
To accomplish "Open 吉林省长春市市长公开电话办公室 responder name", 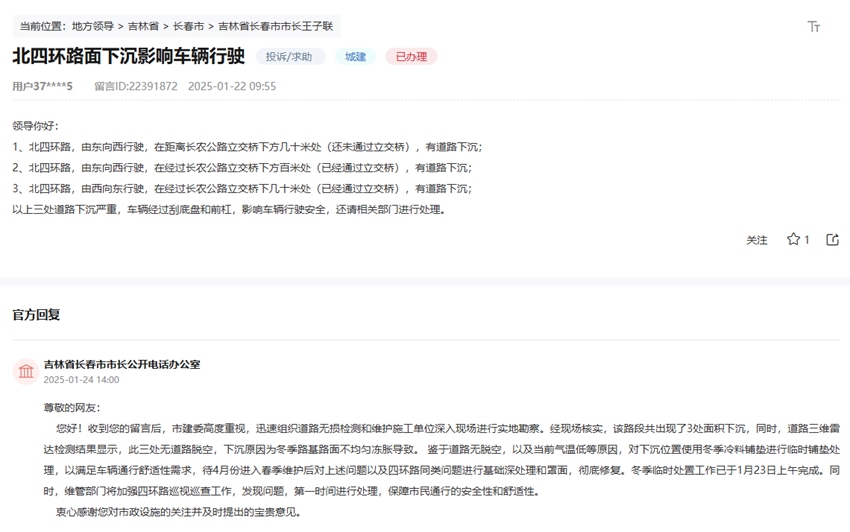I will [x=121, y=364].
